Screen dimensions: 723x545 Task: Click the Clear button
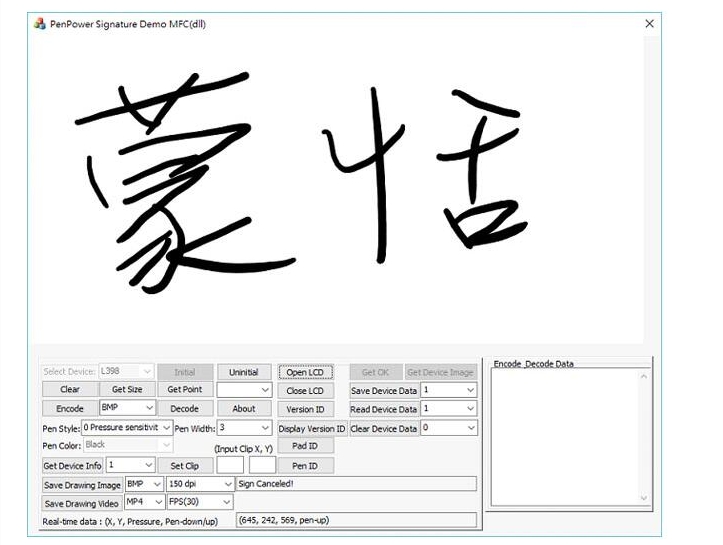tap(70, 389)
